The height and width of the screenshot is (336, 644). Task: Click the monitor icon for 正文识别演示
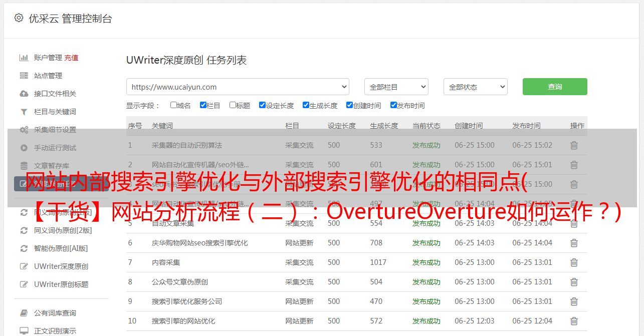click(24, 331)
